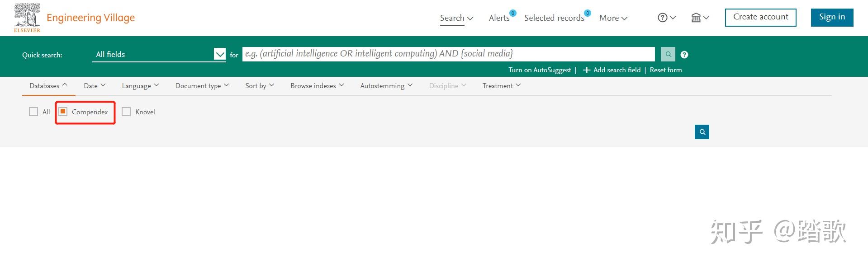Screen dimensions: 868x267
Task: Expand the Search menu in header
Action: tap(456, 18)
